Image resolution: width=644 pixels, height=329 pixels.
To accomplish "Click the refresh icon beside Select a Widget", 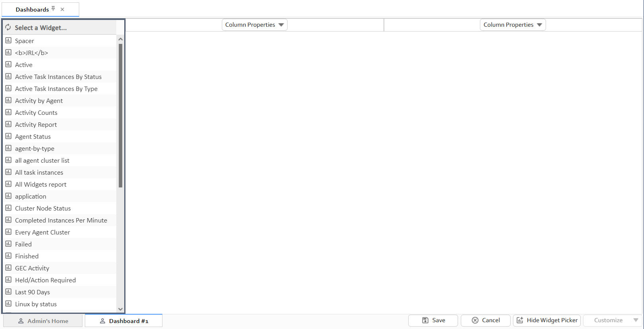I will [8, 28].
